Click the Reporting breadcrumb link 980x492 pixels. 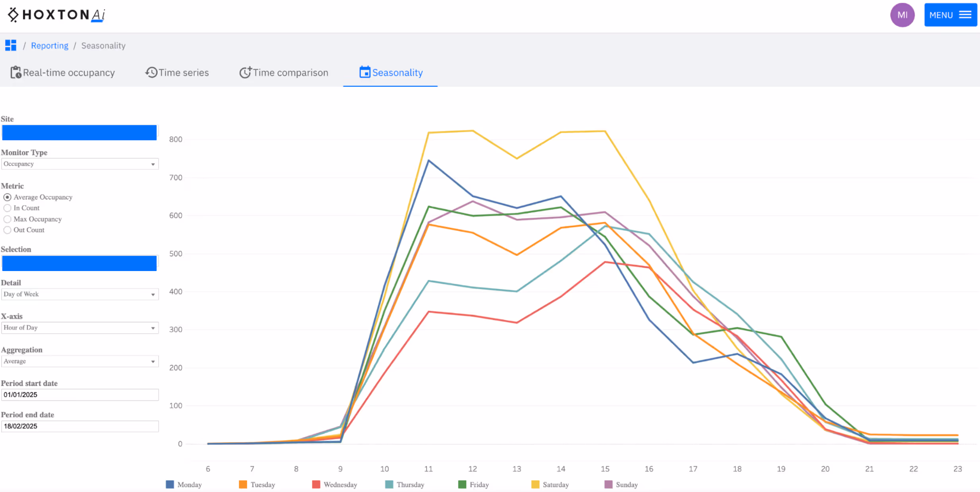(49, 45)
